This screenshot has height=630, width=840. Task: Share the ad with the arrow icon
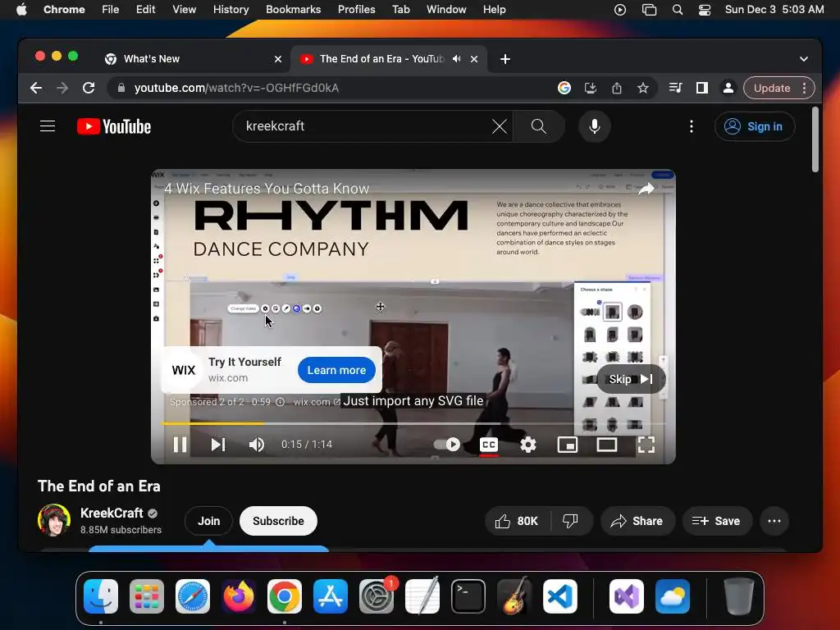[x=646, y=189]
